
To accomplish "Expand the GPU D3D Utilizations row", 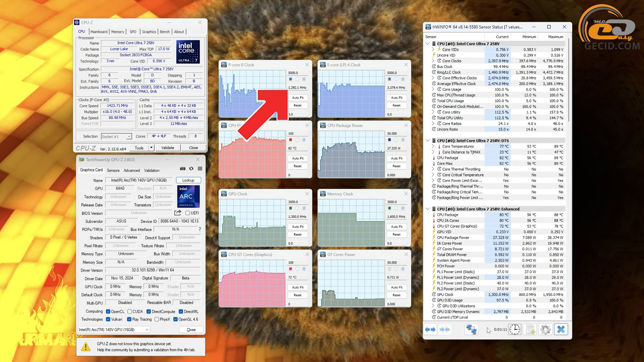I will point(433,306).
